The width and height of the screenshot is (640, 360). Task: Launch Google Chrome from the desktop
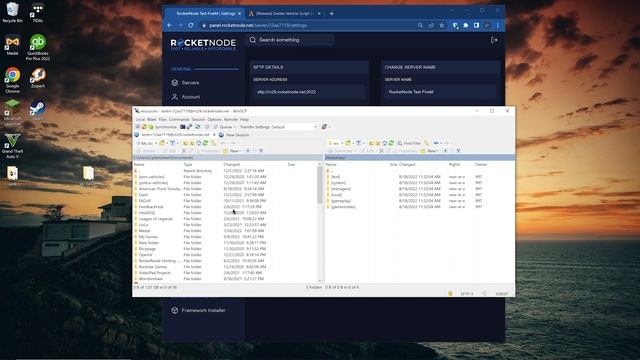12,80
